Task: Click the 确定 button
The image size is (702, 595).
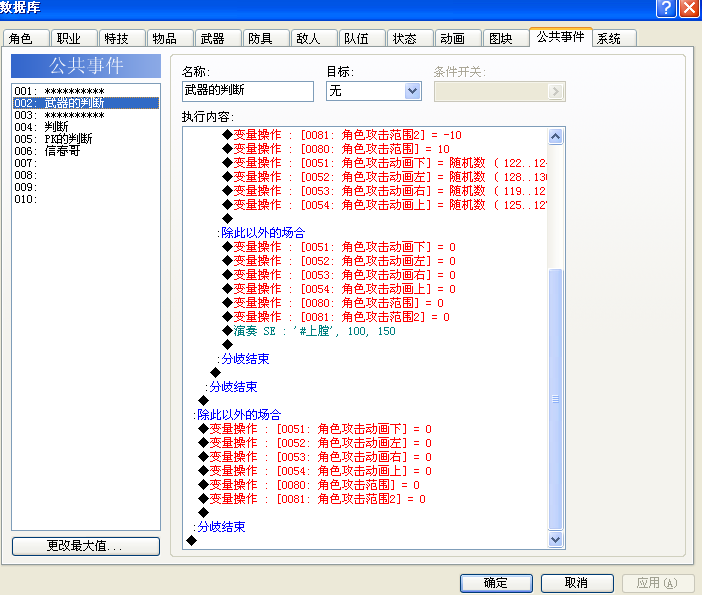Action: pos(496,583)
